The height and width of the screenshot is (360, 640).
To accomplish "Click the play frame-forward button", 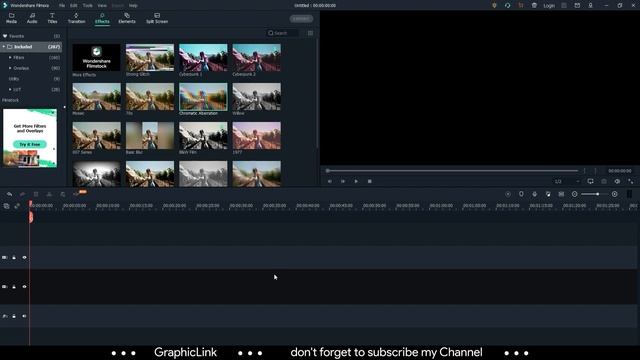I will (x=343, y=181).
